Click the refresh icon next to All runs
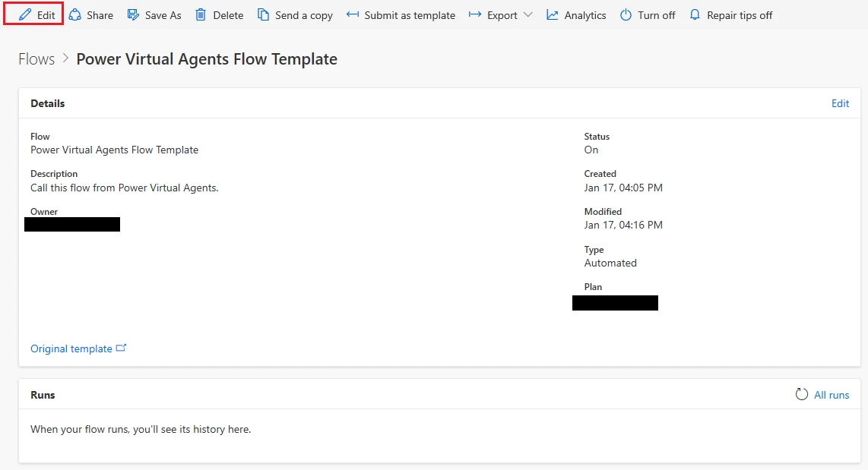868x470 pixels. coord(801,394)
